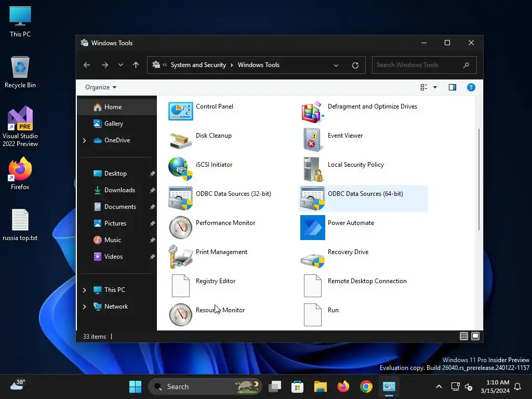Open the notifications bell icon
The height and width of the screenshot is (399, 532).
point(518,387)
